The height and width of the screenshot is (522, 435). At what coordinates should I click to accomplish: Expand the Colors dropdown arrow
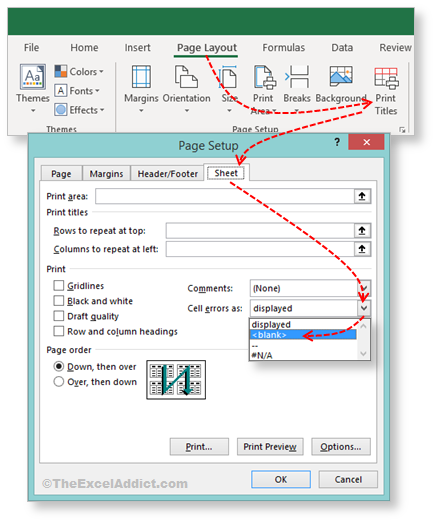101,71
